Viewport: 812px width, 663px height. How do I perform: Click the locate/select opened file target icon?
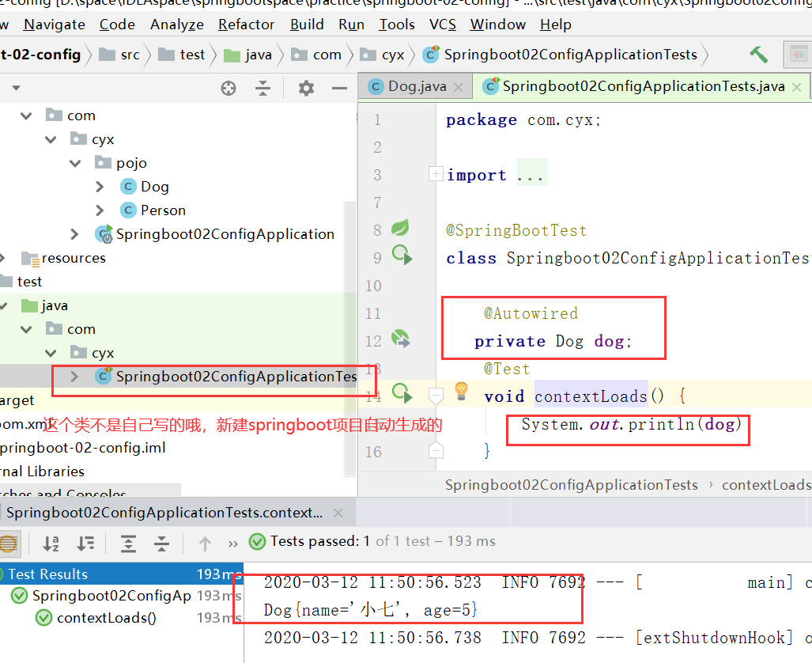tap(228, 88)
